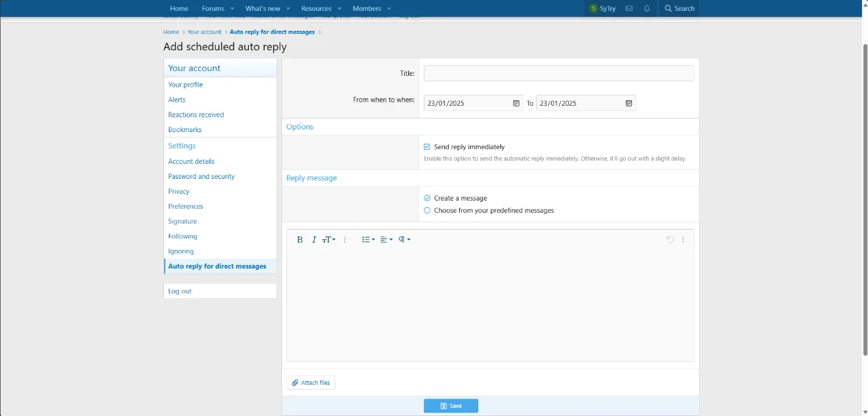Click the page's vertical scrollbar

[865, 196]
